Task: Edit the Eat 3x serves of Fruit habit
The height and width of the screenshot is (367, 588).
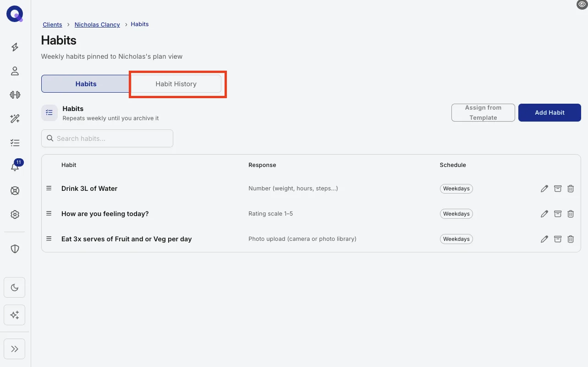Action: coord(544,239)
